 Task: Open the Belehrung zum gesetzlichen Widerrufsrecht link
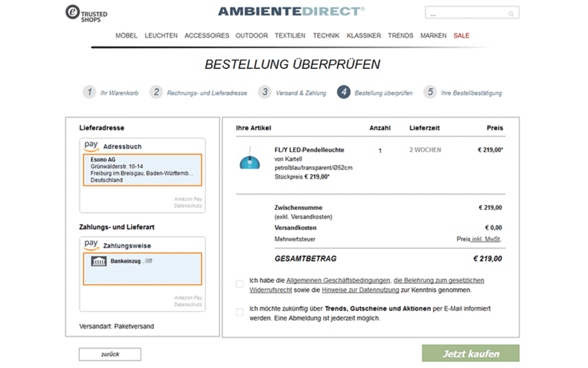(x=439, y=280)
